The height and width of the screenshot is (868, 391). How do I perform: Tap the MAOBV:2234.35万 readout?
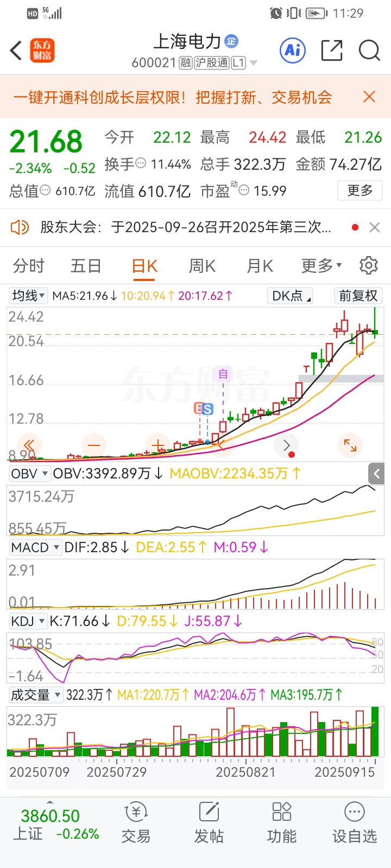point(235,474)
